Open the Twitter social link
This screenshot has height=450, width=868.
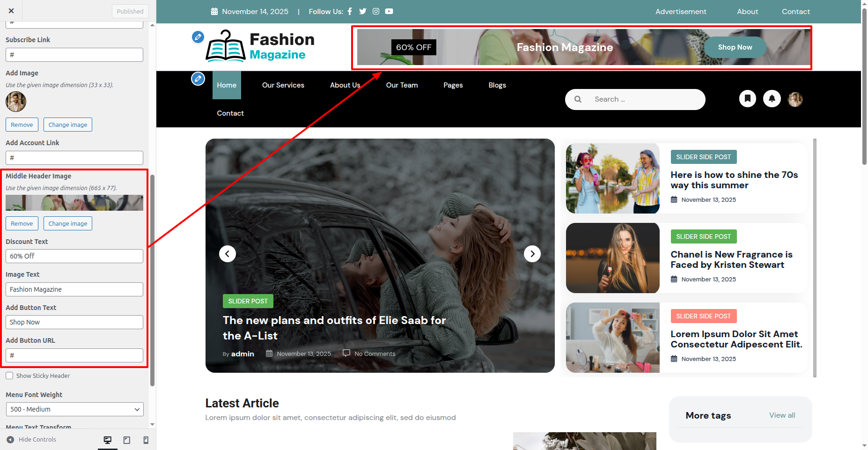tap(362, 11)
